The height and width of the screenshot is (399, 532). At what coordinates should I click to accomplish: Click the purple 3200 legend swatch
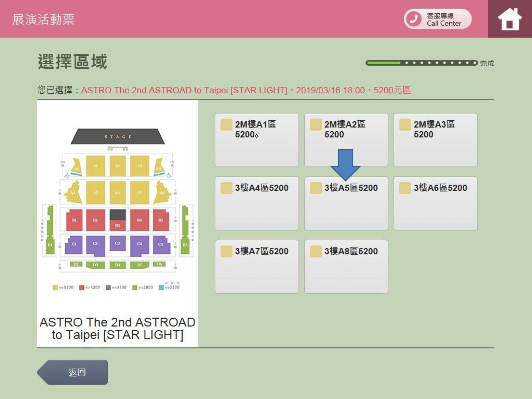(x=108, y=287)
